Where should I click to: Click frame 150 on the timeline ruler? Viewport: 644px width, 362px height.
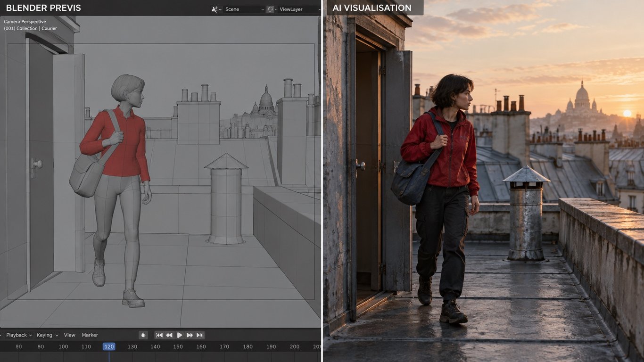[178, 346]
